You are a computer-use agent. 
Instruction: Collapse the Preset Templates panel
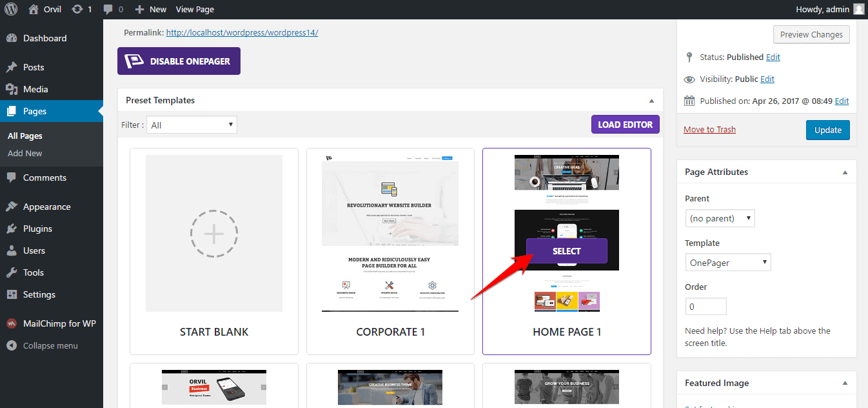click(x=651, y=101)
